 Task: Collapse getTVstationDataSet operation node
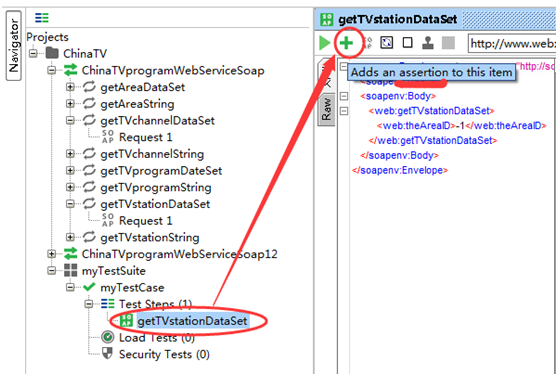pos(70,204)
